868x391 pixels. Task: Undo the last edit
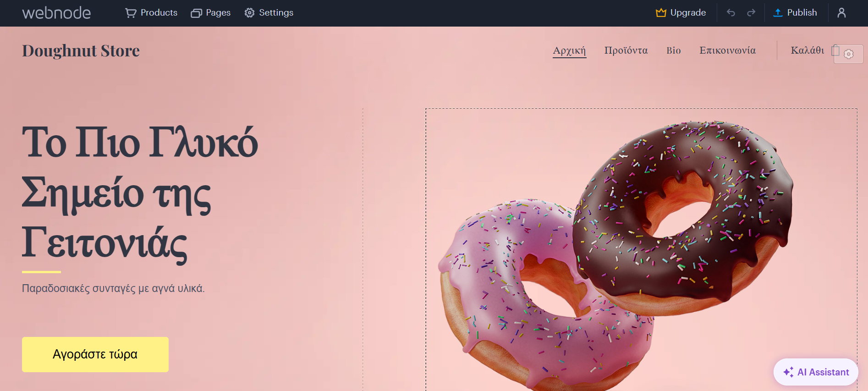[731, 13]
